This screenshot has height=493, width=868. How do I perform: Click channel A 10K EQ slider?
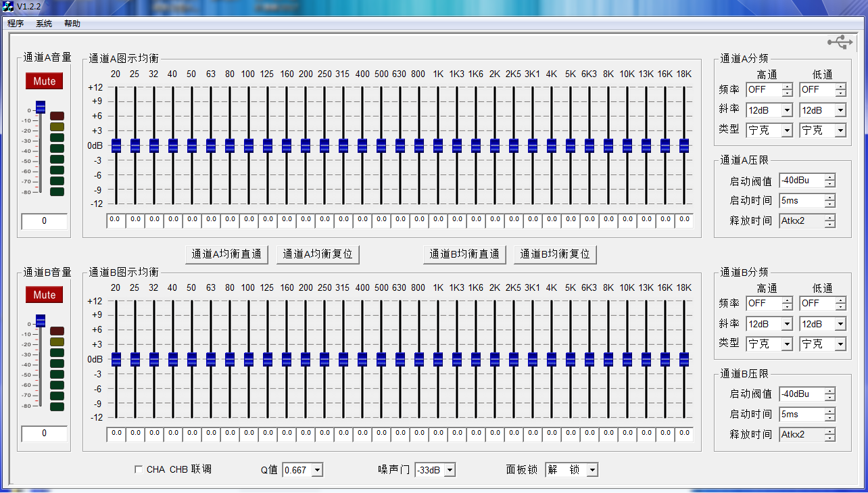(x=627, y=145)
